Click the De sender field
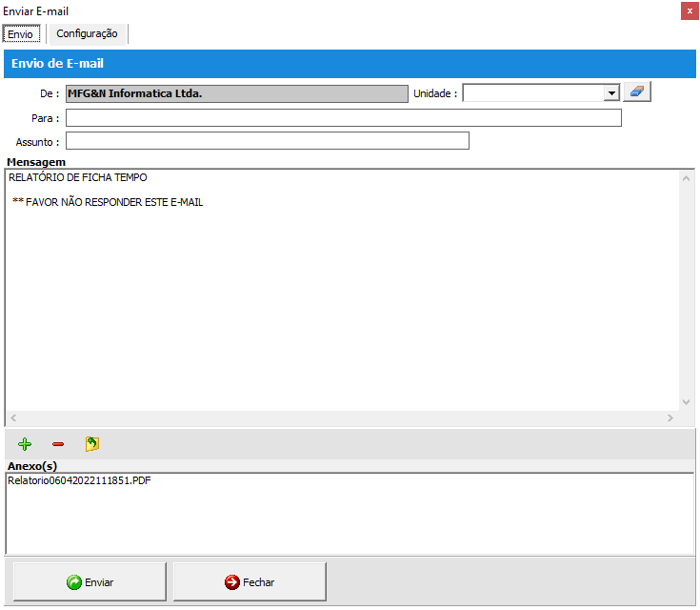This screenshot has height=610, width=700. [236, 93]
